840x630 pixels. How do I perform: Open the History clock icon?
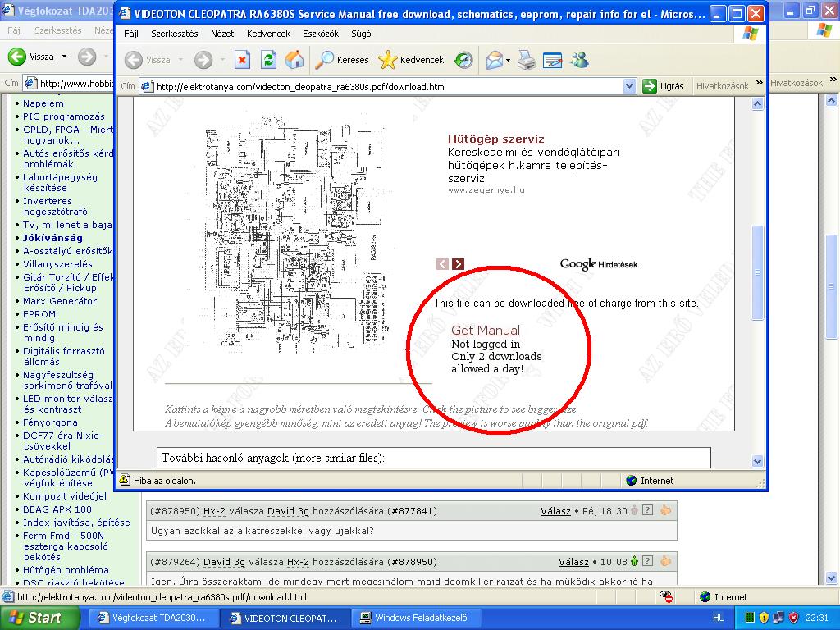463,60
